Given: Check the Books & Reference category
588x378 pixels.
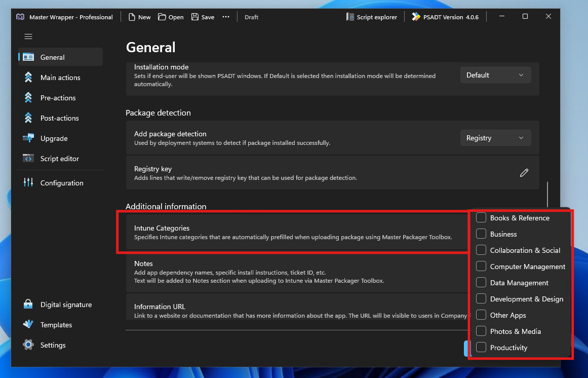Looking at the screenshot, I should (x=481, y=217).
